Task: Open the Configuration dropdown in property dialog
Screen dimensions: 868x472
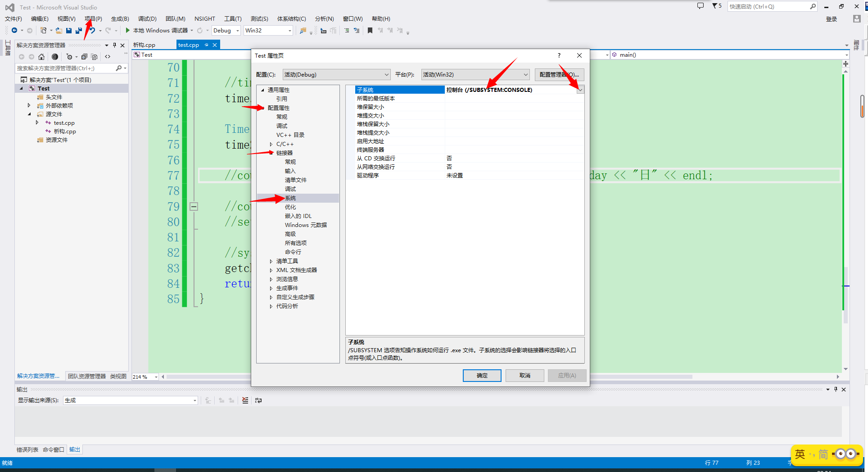Action: pos(336,74)
